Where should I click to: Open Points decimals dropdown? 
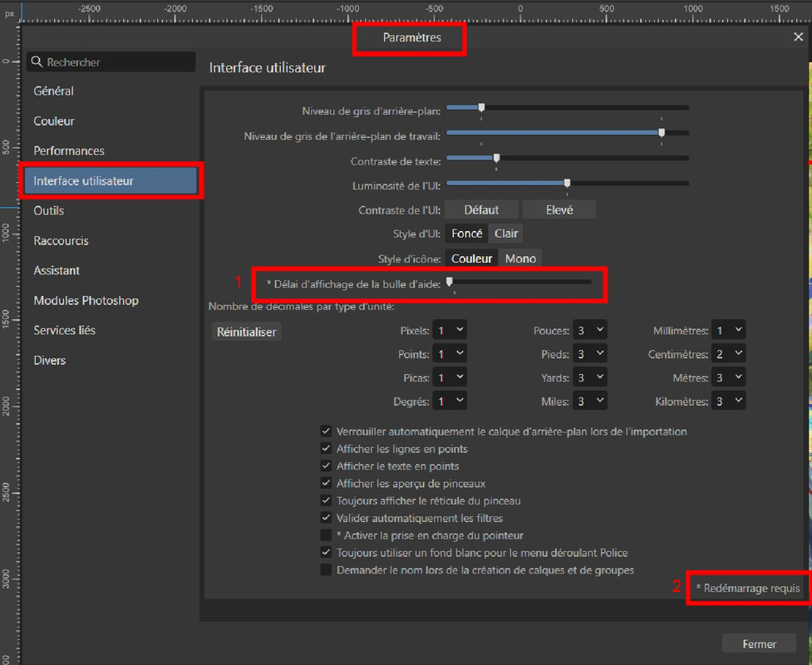pyautogui.click(x=450, y=354)
